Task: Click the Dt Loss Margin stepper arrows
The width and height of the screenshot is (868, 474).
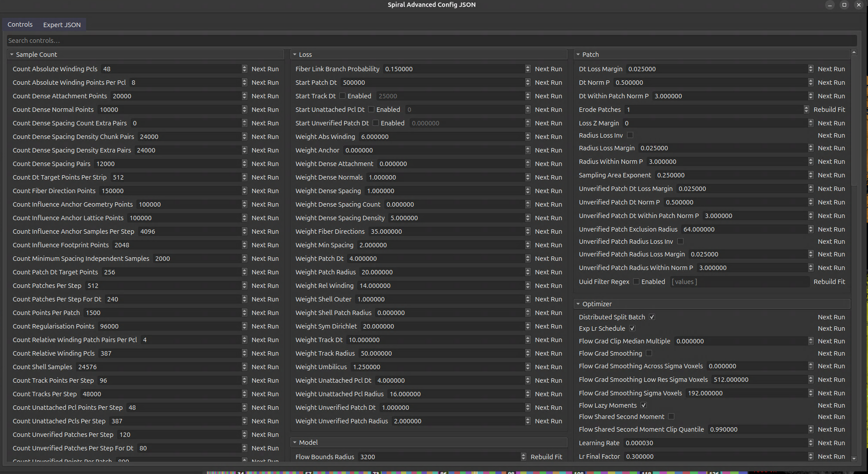Action: [x=811, y=69]
